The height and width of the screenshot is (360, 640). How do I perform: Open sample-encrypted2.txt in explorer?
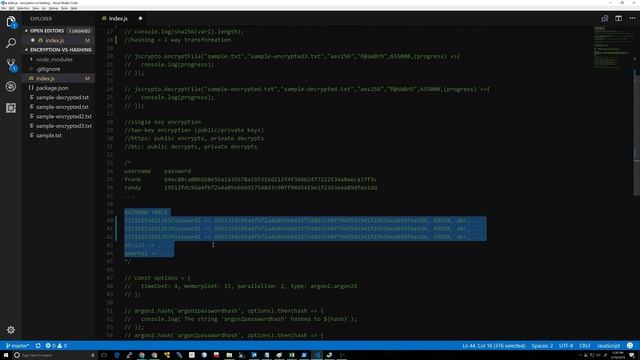point(63,116)
